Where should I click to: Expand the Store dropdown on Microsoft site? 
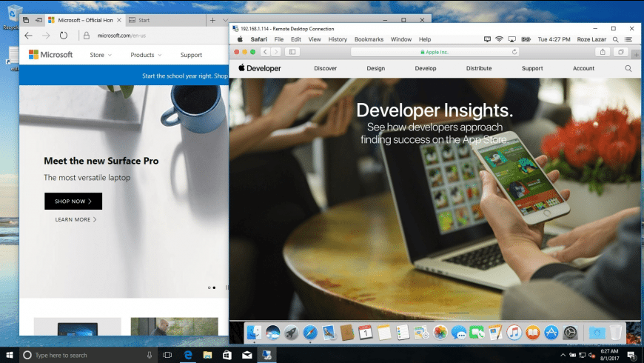point(101,55)
